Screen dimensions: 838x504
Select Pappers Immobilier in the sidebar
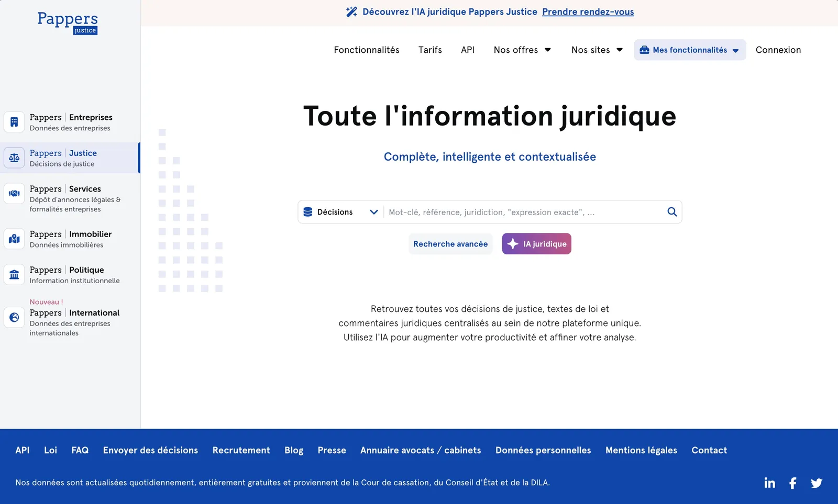click(70, 239)
